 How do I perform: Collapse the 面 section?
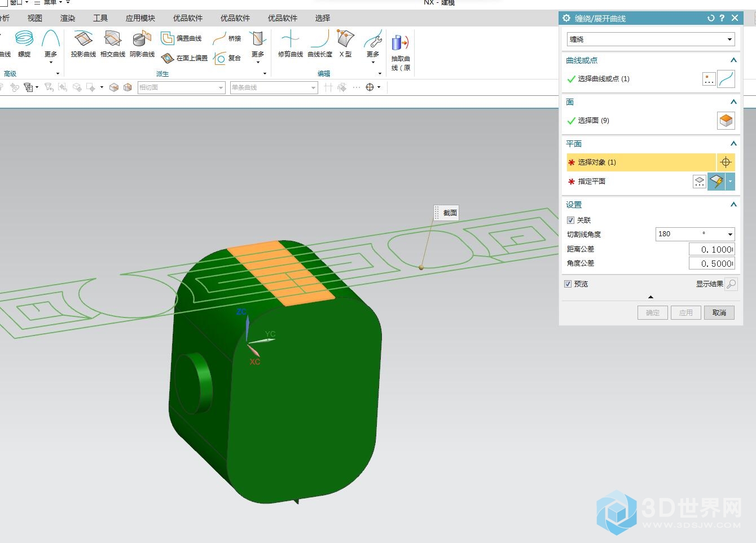733,101
